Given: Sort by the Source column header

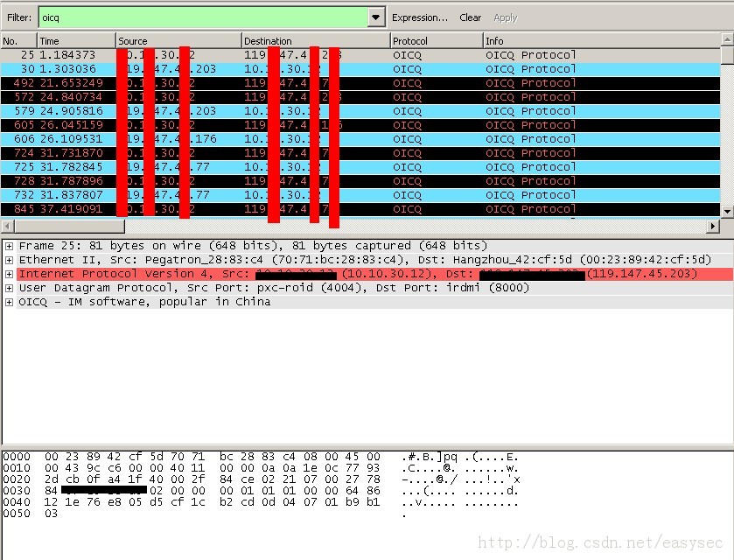Looking at the screenshot, I should pos(178,41).
